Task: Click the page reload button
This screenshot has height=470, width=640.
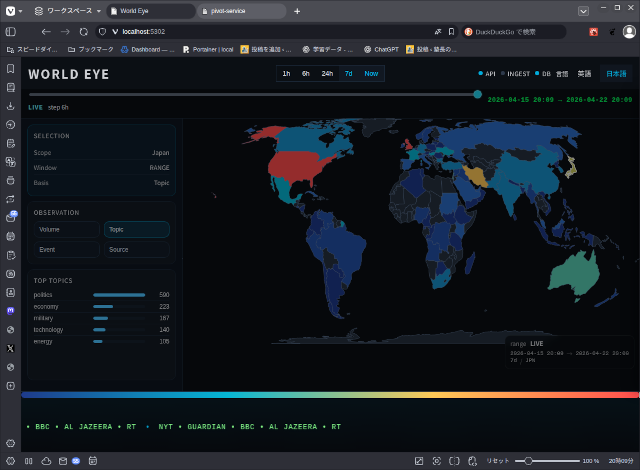Action: coord(84,32)
